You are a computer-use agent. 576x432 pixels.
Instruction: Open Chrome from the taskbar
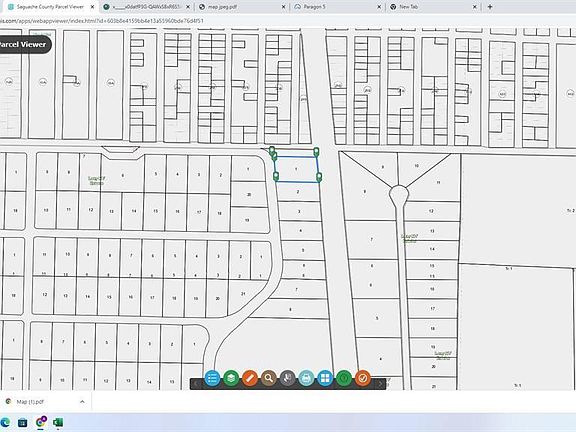click(x=41, y=422)
